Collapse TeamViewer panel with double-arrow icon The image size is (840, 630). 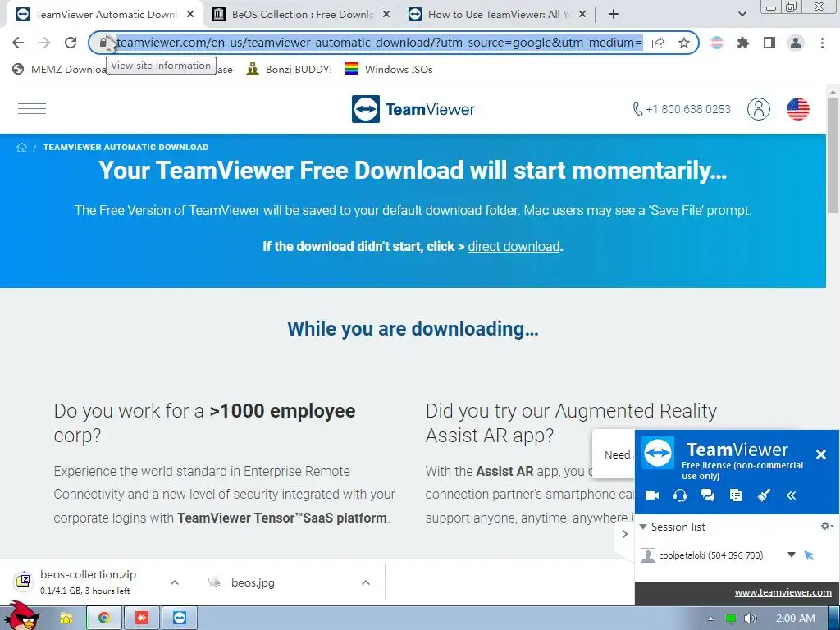792,495
